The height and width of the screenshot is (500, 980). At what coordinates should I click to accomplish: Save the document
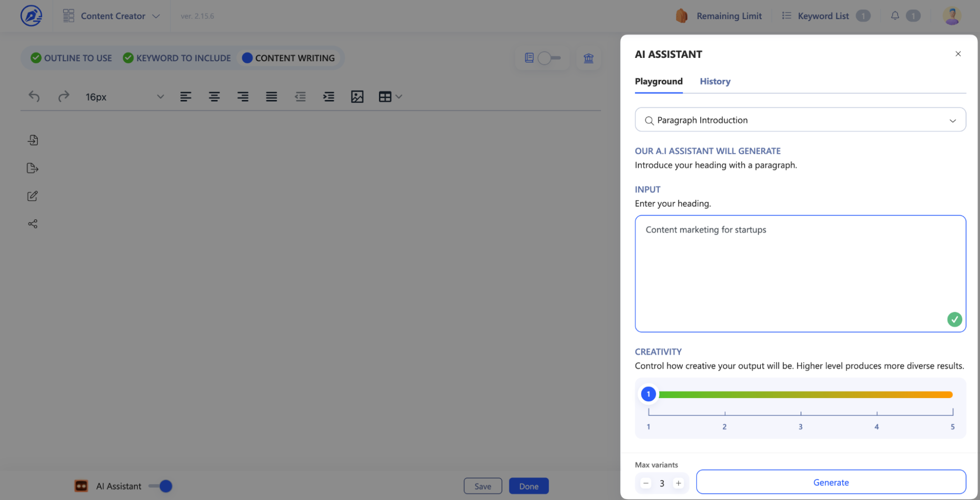coord(482,486)
